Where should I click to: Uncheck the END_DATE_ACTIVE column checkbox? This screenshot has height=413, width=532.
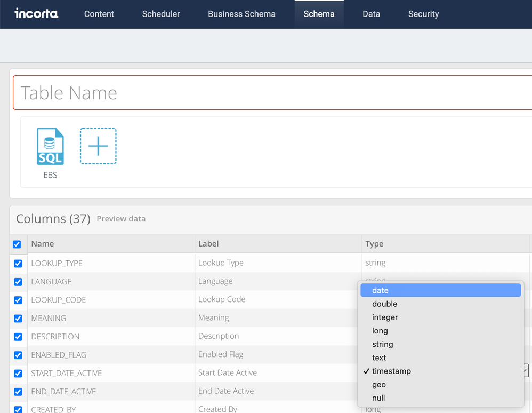[x=18, y=392]
